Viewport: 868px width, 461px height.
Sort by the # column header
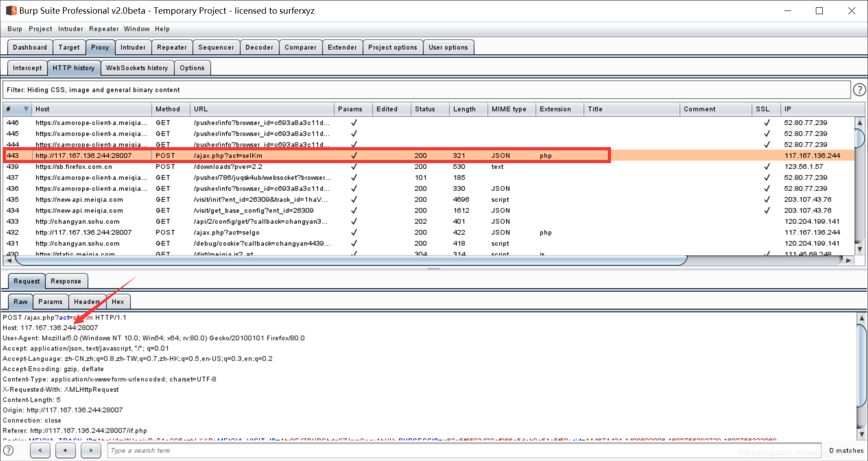click(x=17, y=109)
